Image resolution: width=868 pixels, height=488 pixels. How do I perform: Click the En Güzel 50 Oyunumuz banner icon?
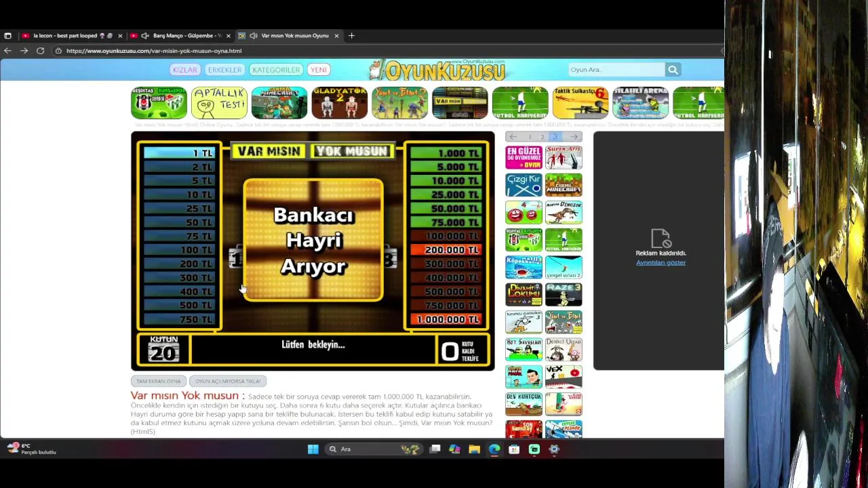524,158
